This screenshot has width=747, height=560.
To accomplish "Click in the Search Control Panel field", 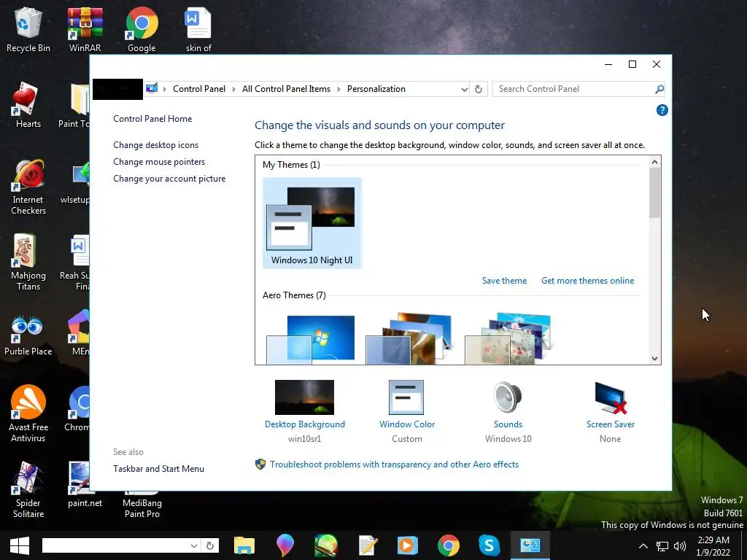I will (x=574, y=89).
